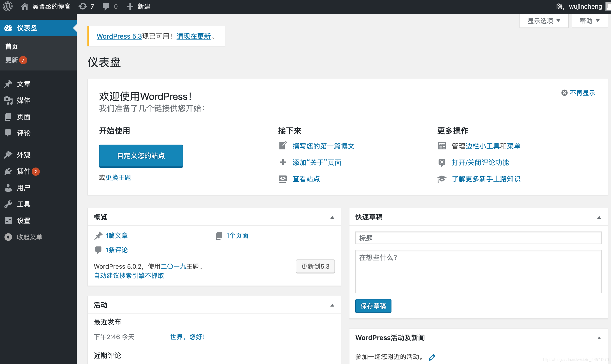Click the pushpin icon beside 1篇文章
The image size is (611, 364).
click(x=98, y=236)
